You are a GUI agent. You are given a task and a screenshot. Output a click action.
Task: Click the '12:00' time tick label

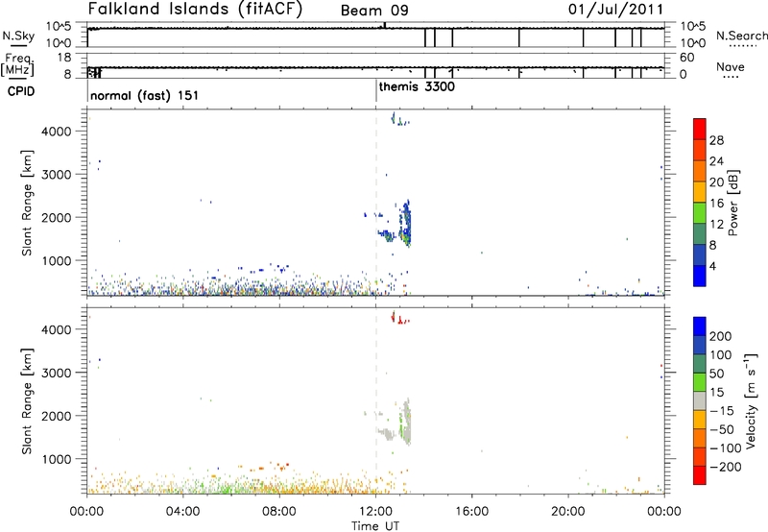click(x=375, y=512)
